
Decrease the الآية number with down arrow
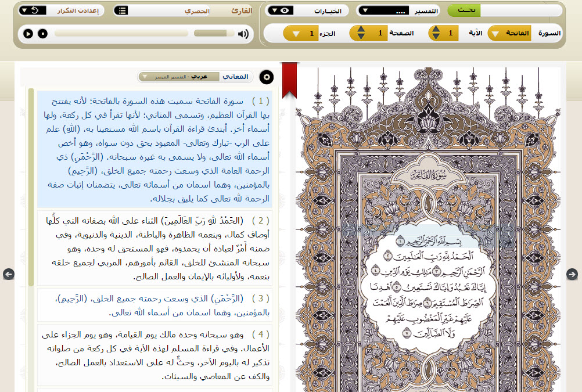point(436,37)
